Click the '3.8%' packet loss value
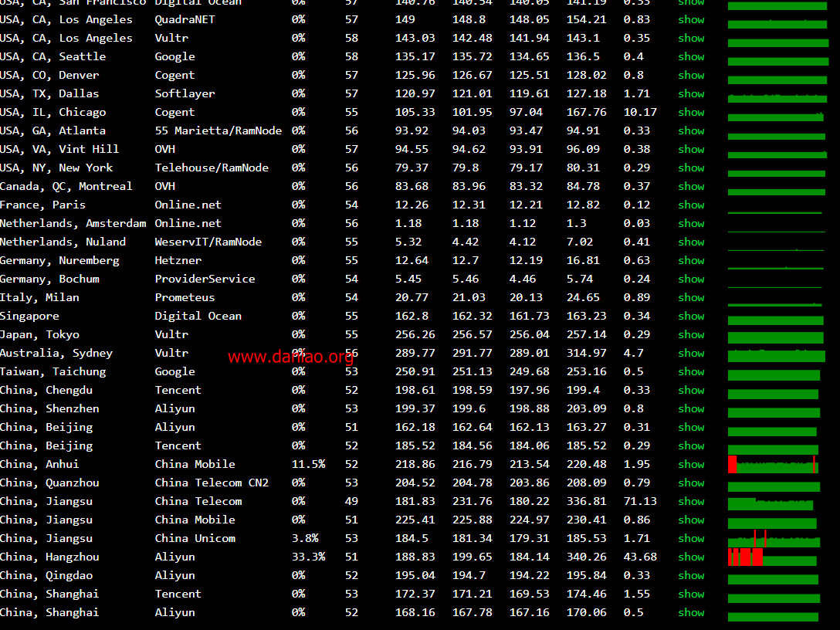This screenshot has width=840, height=630. pyautogui.click(x=306, y=538)
